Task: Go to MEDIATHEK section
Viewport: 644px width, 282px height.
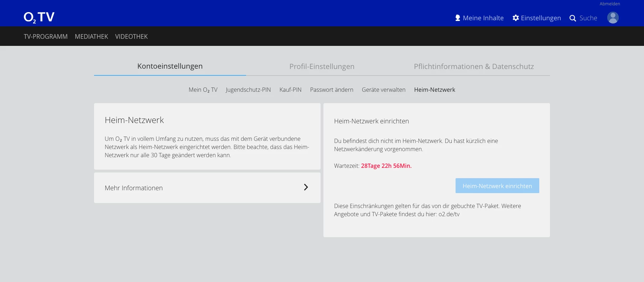Action: pos(91,37)
